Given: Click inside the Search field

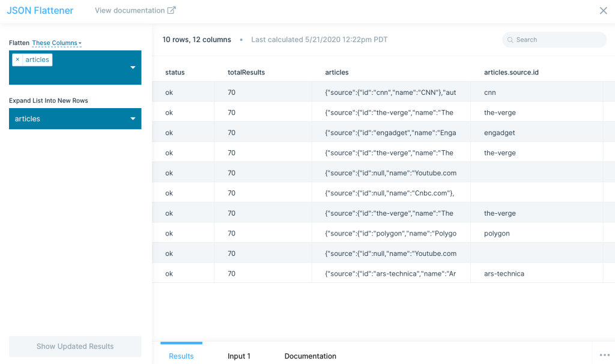Looking at the screenshot, I should [x=553, y=39].
